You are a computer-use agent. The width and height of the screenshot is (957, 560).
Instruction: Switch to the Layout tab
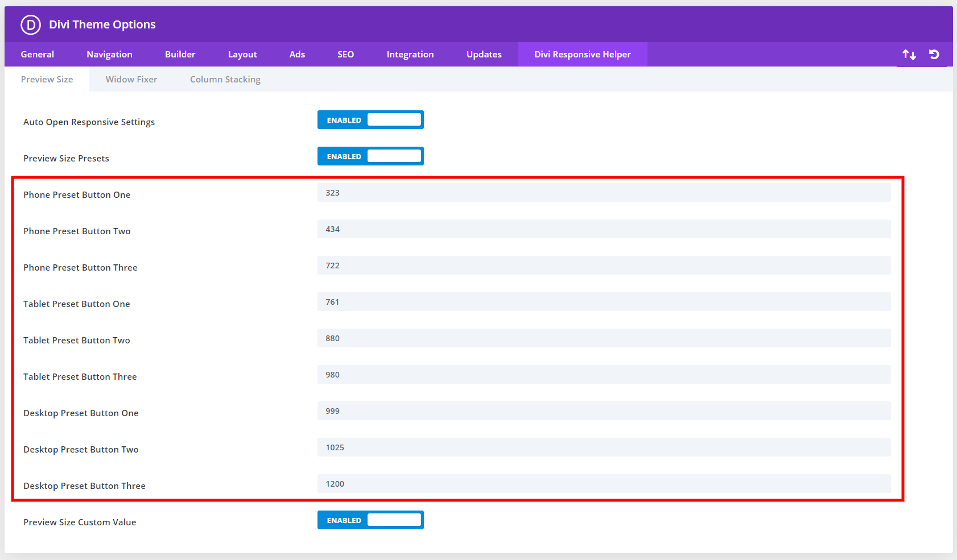[242, 55]
